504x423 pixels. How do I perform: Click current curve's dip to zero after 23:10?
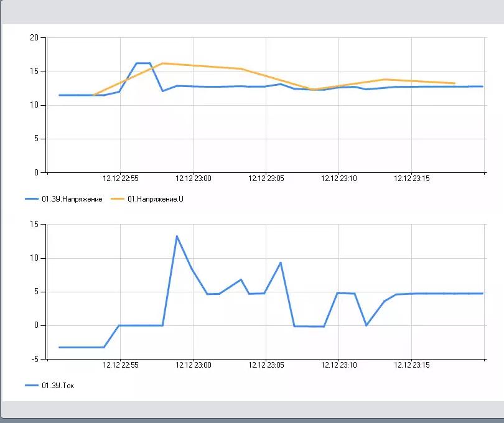(366, 325)
